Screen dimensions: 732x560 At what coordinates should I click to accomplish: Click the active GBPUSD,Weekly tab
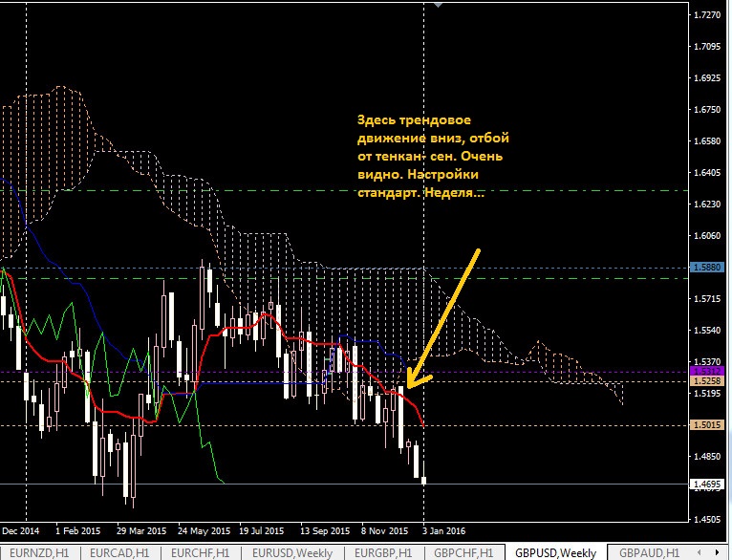coord(555,553)
